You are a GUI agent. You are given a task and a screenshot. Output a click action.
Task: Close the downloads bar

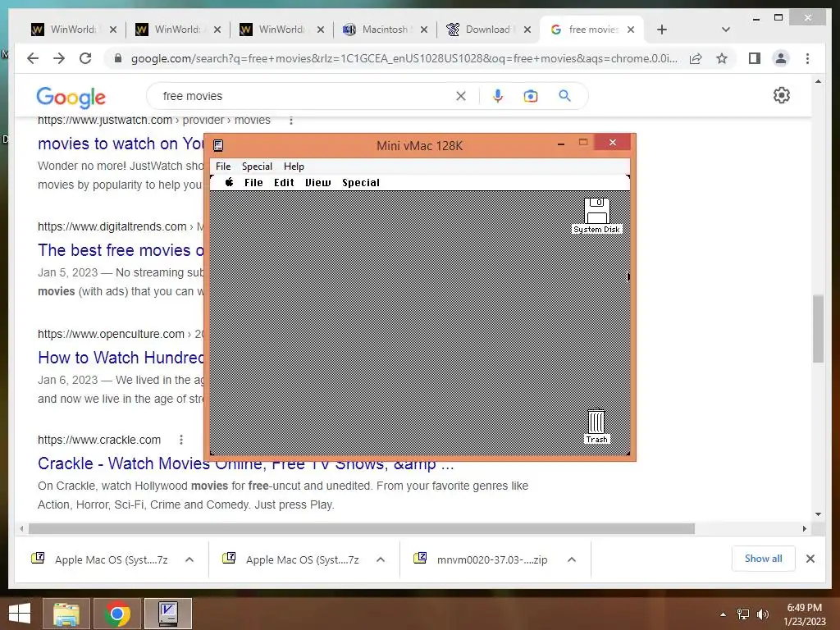(810, 559)
